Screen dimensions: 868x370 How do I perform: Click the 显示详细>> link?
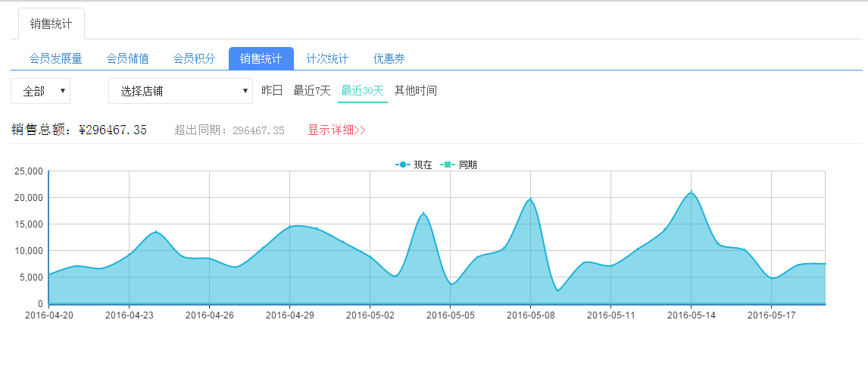(336, 130)
